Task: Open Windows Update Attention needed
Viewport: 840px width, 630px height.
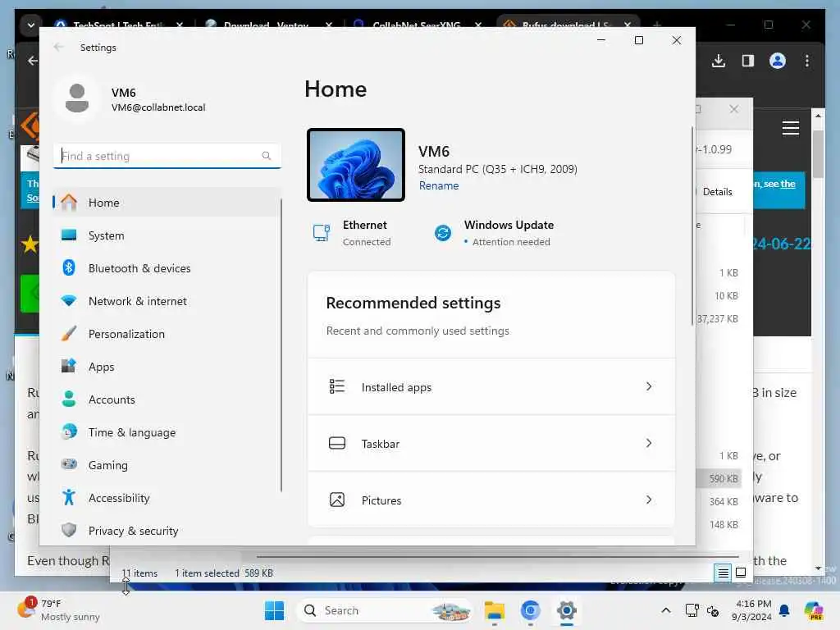Action: click(x=494, y=233)
